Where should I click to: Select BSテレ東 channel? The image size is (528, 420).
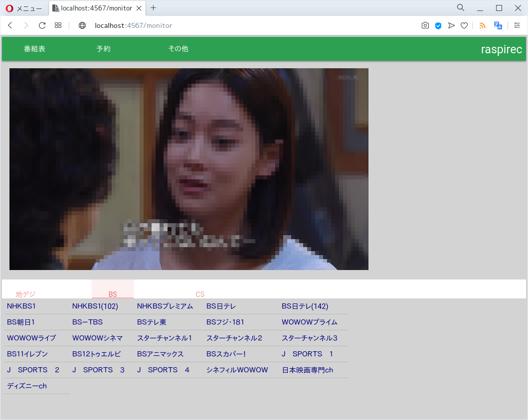pyautogui.click(x=152, y=322)
